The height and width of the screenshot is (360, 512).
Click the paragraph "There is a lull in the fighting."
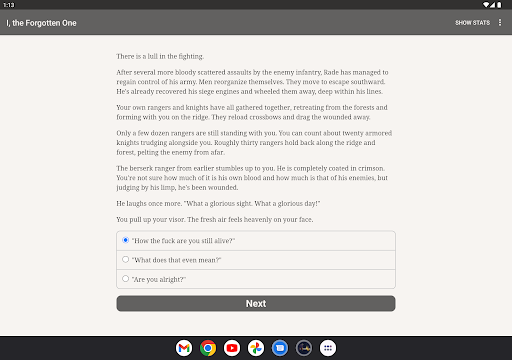click(160, 56)
